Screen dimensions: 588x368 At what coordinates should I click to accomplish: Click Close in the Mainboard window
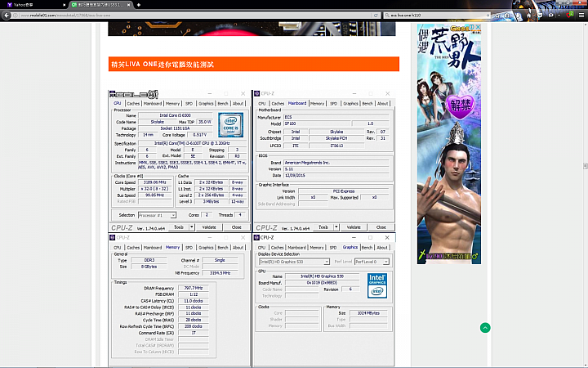tap(381, 227)
